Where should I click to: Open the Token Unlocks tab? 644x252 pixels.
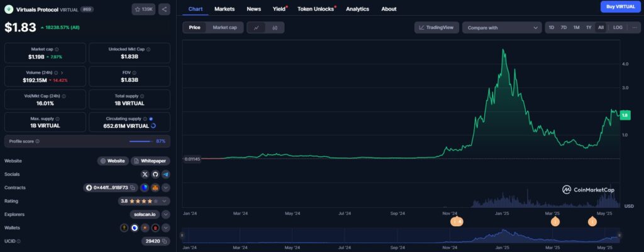(316, 9)
